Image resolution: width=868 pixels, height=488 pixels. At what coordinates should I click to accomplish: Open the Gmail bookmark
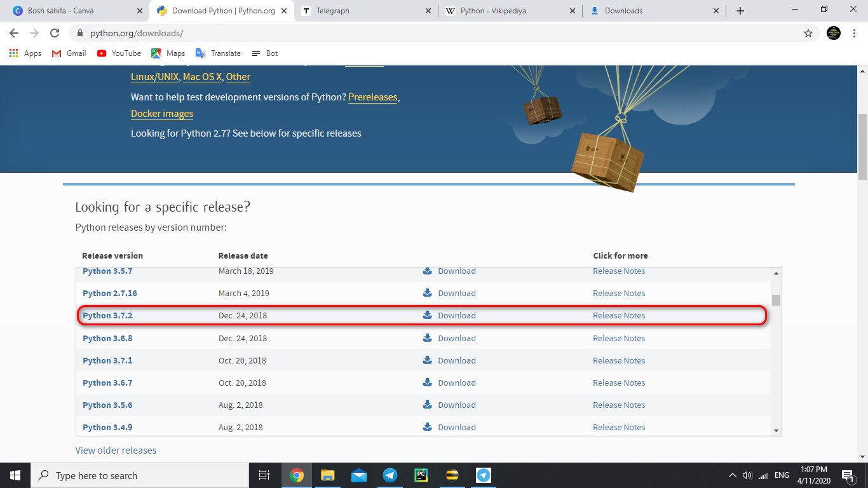(x=69, y=53)
